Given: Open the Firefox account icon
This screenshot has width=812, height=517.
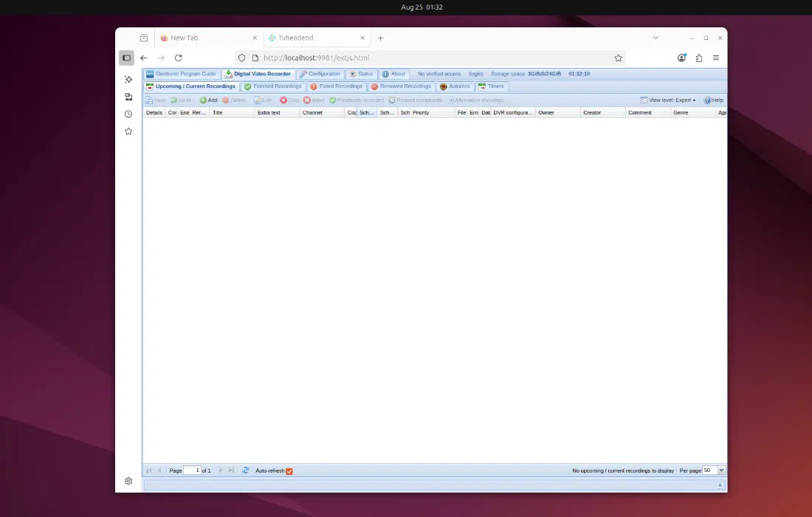Looking at the screenshot, I should [x=681, y=58].
